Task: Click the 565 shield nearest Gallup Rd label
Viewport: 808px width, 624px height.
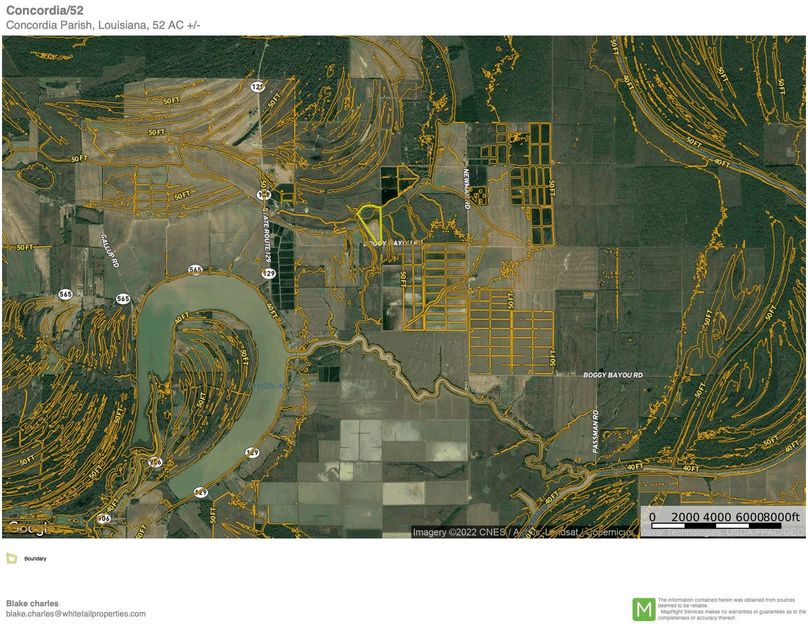Action: 122,298
